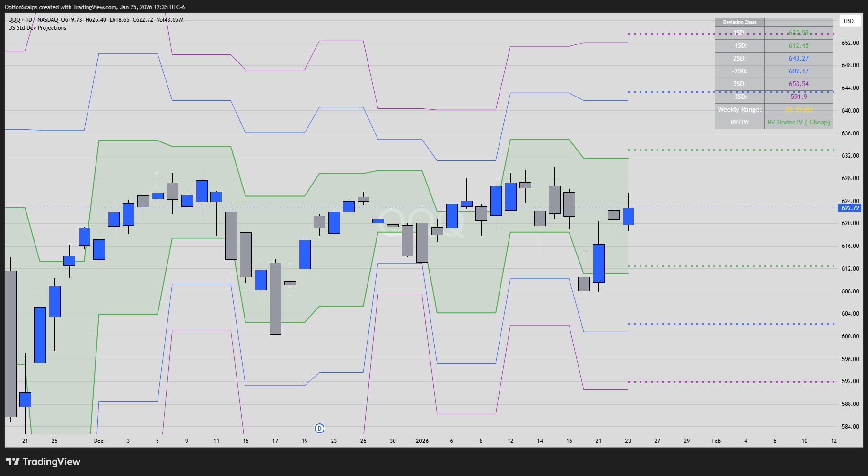The image size is (868, 476).
Task: Click the 622.72 current price label
Action: click(850, 208)
